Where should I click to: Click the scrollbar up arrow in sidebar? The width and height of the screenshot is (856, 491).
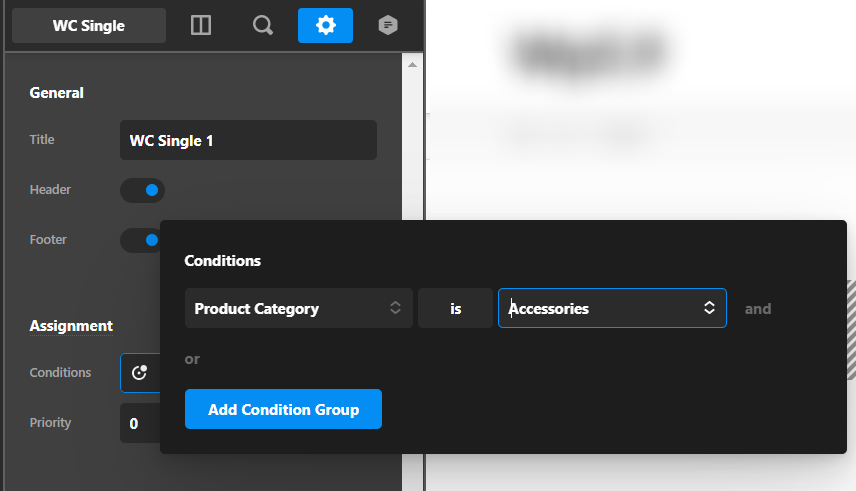pyautogui.click(x=412, y=64)
